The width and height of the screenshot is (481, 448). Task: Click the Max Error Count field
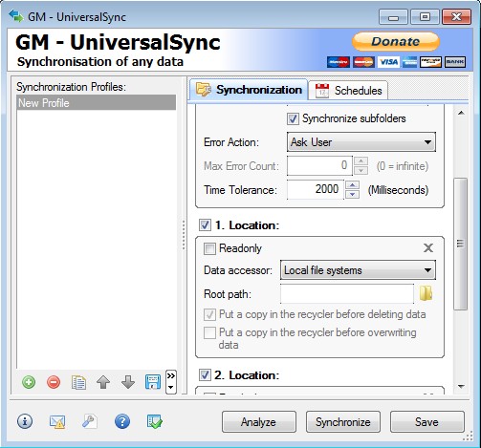pos(320,165)
